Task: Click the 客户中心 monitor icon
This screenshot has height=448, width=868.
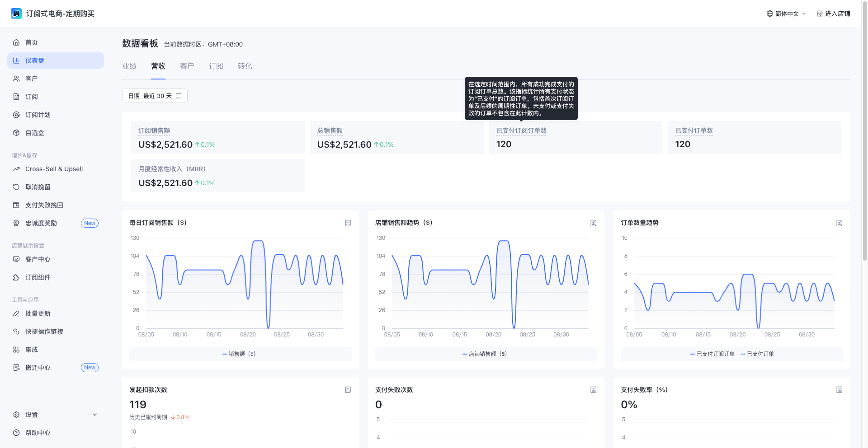Action: click(x=16, y=259)
